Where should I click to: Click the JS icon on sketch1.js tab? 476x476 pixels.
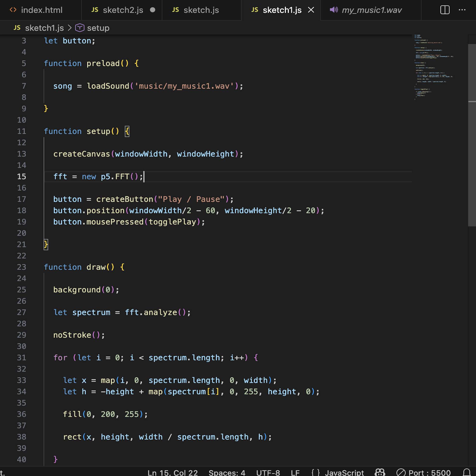[x=255, y=10]
